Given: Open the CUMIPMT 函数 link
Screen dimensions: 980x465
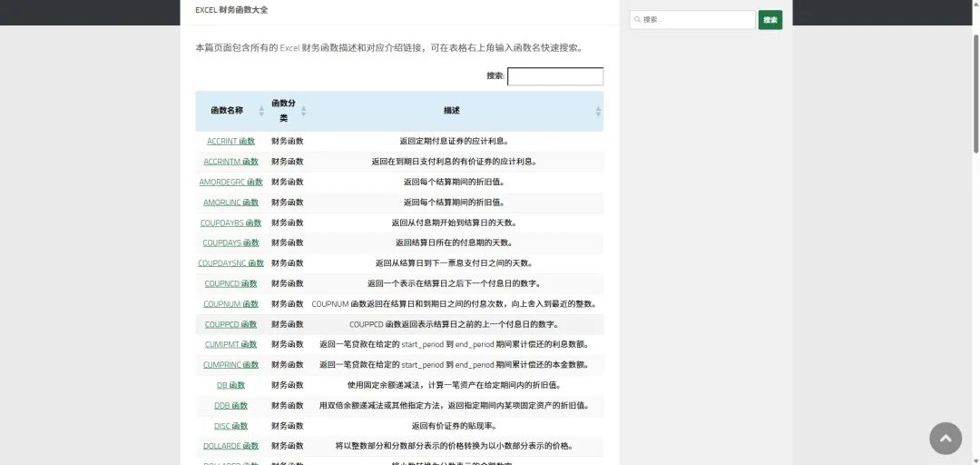Looking at the screenshot, I should [x=230, y=344].
